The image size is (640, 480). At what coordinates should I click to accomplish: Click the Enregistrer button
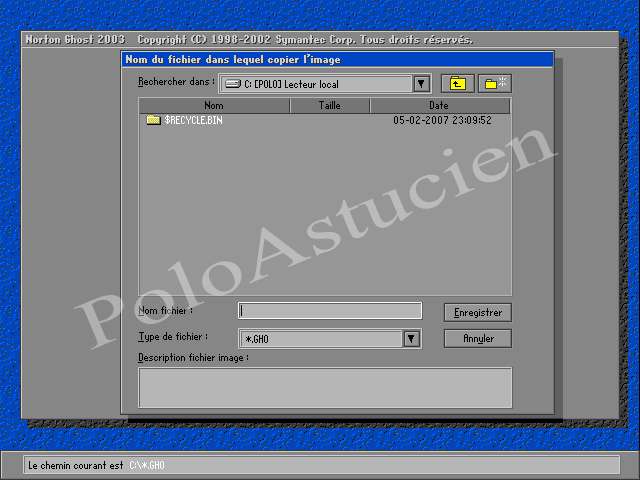click(x=478, y=313)
